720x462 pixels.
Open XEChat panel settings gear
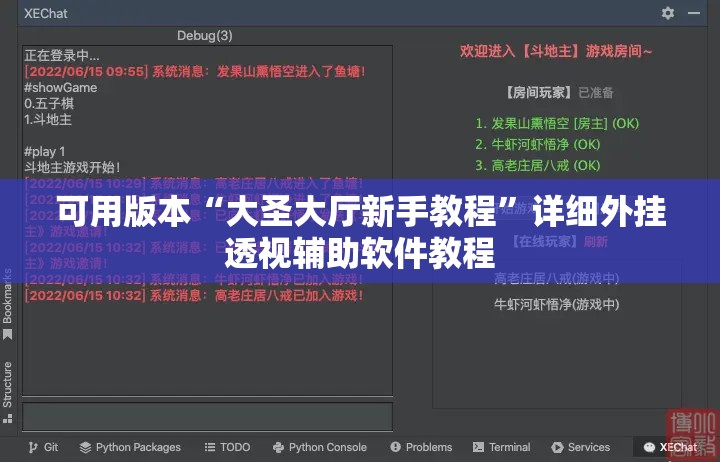point(668,13)
